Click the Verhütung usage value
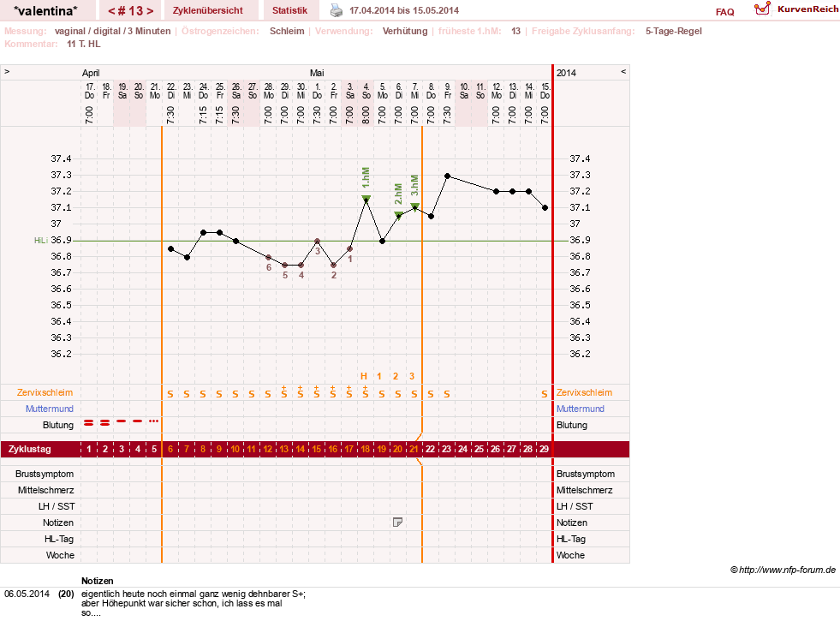The width and height of the screenshot is (840, 639). [x=405, y=31]
